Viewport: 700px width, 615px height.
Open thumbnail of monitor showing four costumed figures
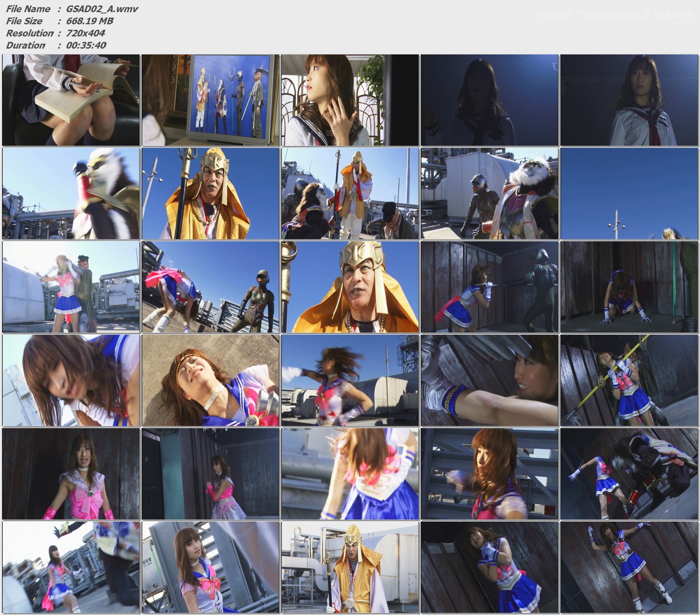[210, 100]
